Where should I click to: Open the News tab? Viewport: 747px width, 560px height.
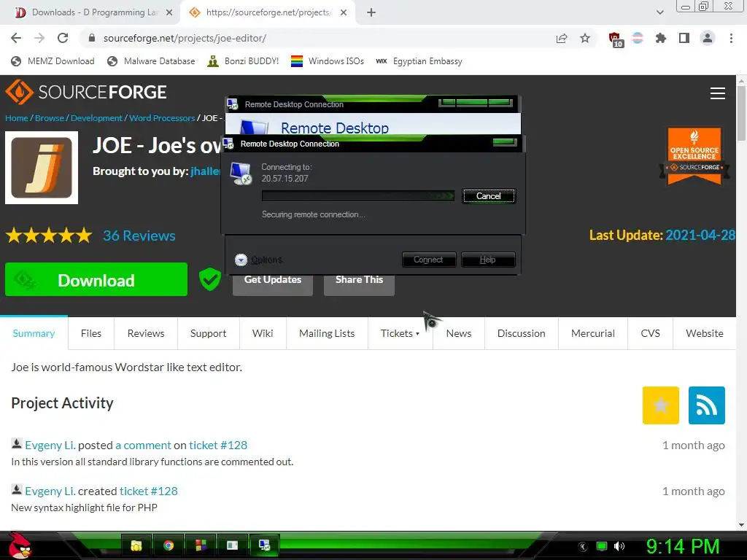pyautogui.click(x=459, y=333)
